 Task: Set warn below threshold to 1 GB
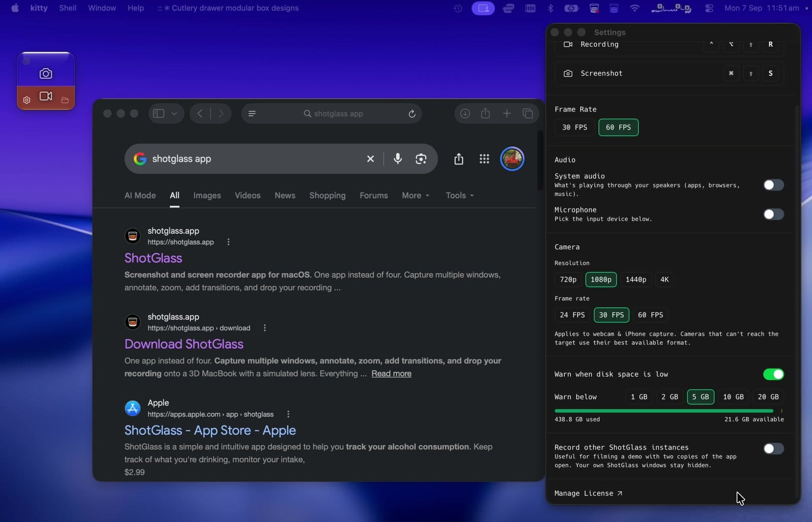point(639,397)
